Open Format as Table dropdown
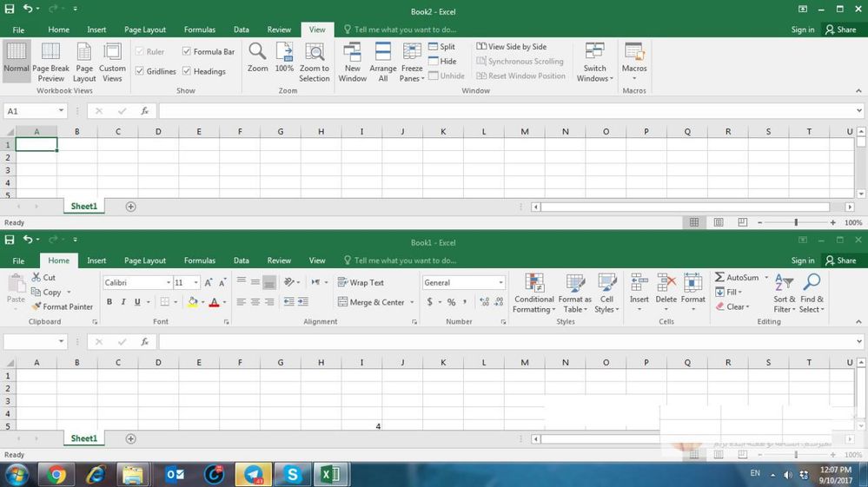This screenshot has height=487, width=868. tap(574, 293)
